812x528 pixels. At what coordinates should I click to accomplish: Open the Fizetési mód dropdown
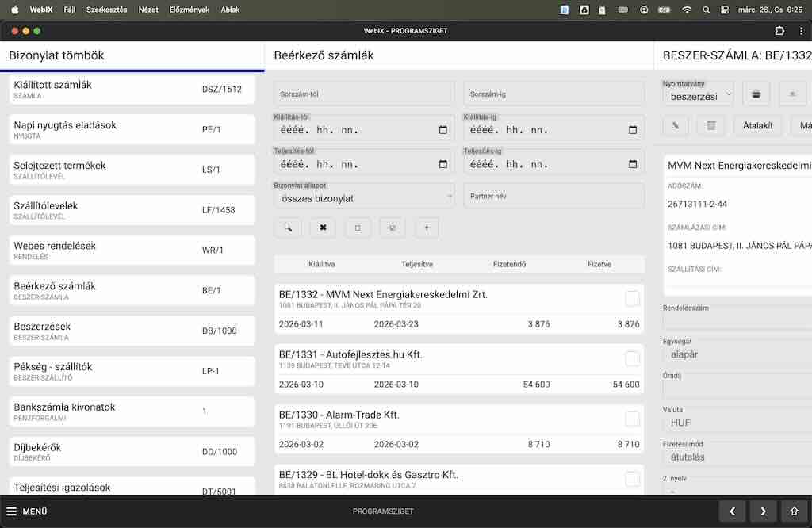pos(737,457)
